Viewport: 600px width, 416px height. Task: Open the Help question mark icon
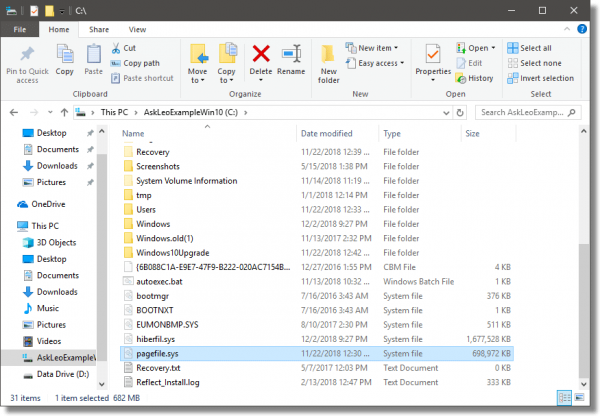click(x=582, y=29)
